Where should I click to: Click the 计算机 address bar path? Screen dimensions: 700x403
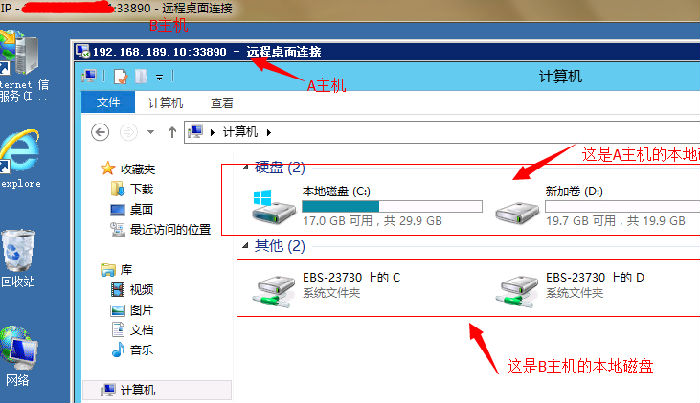tap(240, 132)
